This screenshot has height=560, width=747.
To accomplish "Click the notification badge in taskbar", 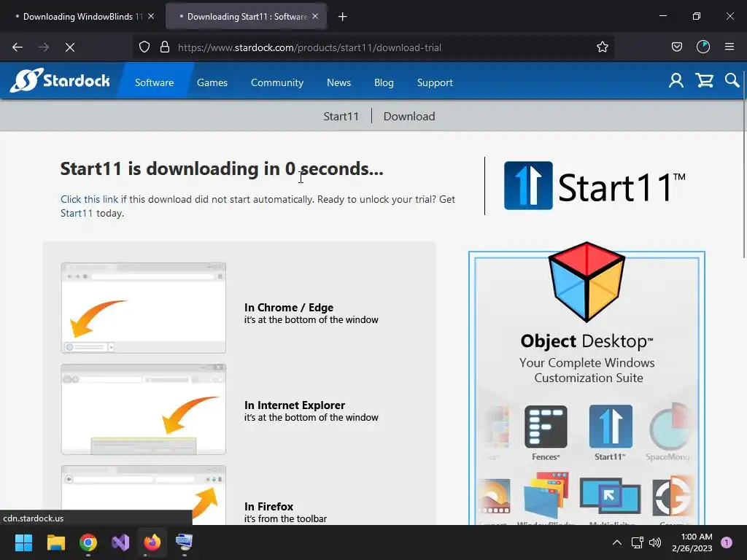I will (727, 542).
